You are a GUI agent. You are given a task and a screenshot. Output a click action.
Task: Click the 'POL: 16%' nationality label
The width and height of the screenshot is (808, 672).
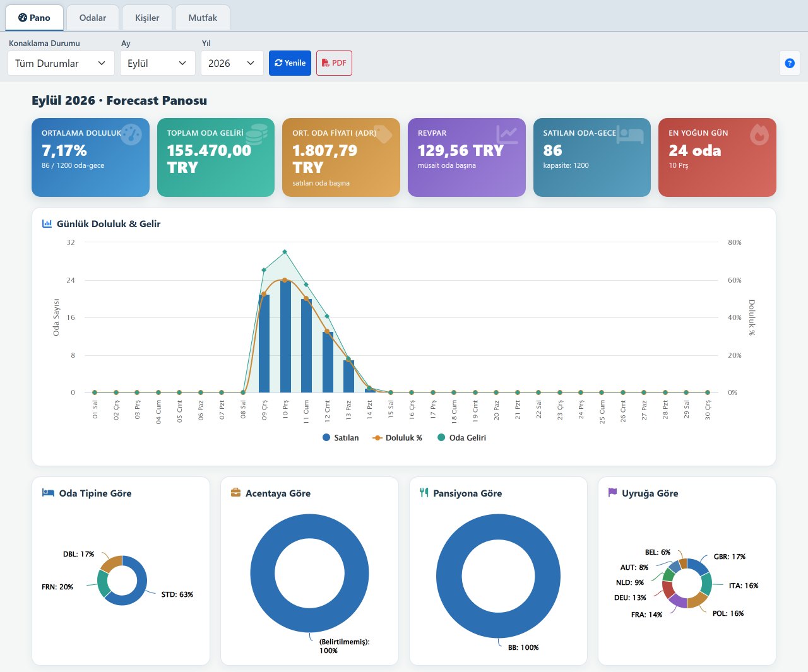(x=728, y=613)
